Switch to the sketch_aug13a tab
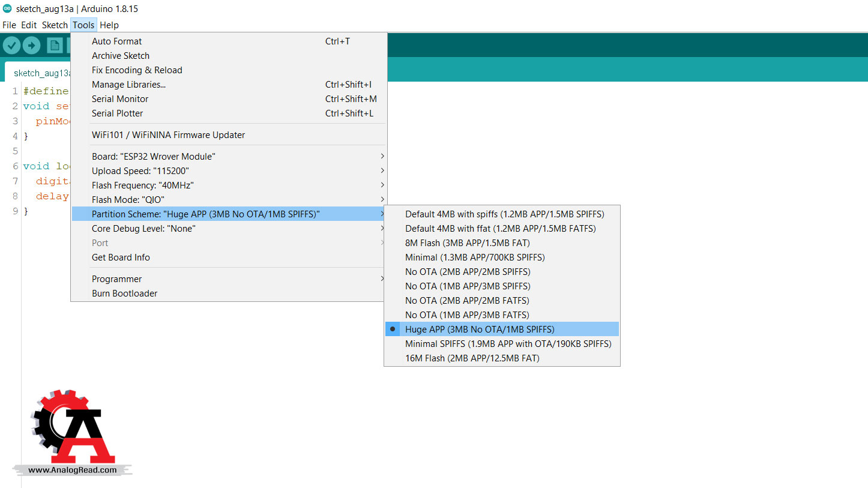This screenshot has height=488, width=868. pyautogui.click(x=38, y=72)
